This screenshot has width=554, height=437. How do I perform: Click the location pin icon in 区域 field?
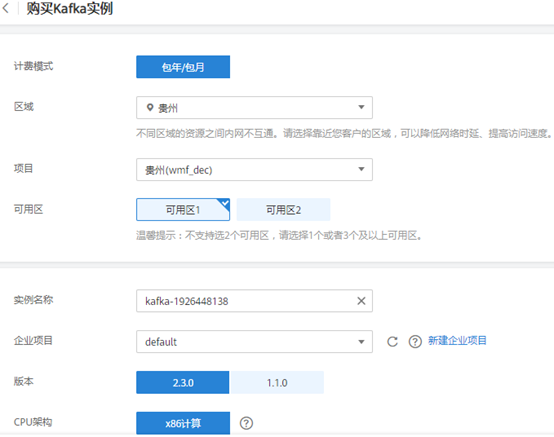point(150,107)
